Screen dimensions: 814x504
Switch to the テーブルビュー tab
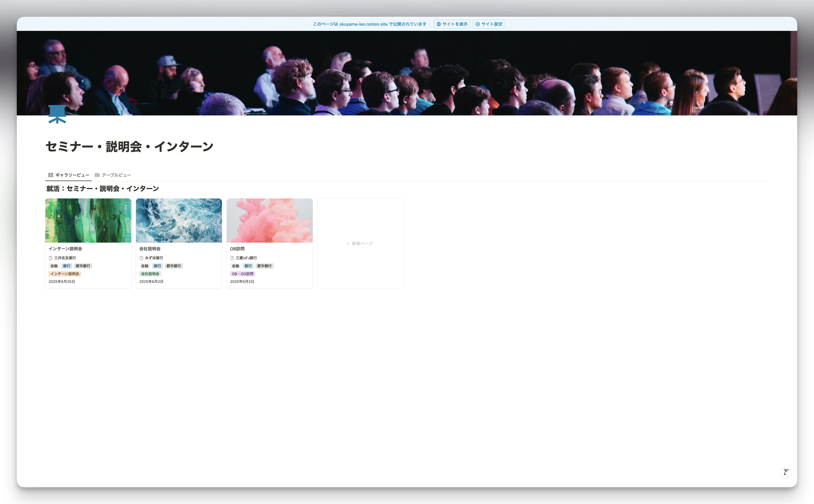click(116, 175)
